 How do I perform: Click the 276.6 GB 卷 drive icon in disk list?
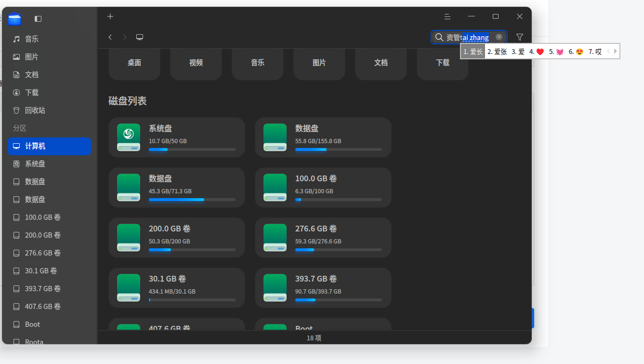point(275,238)
